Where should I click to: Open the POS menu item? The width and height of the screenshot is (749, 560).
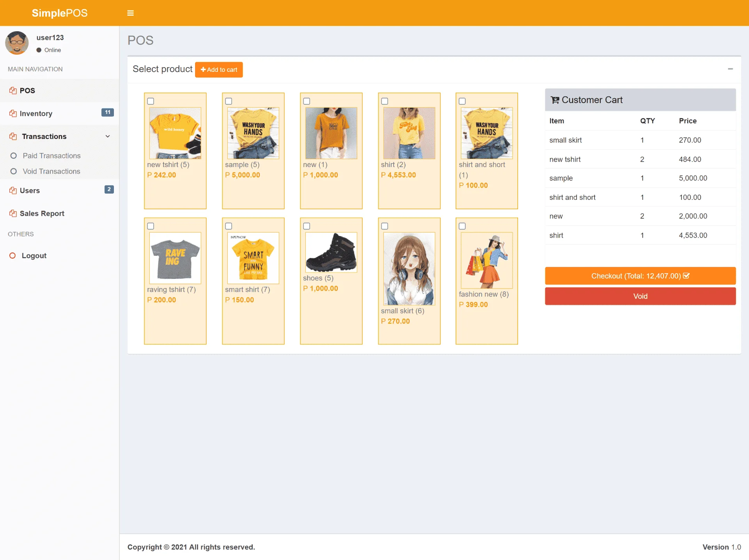59,91
